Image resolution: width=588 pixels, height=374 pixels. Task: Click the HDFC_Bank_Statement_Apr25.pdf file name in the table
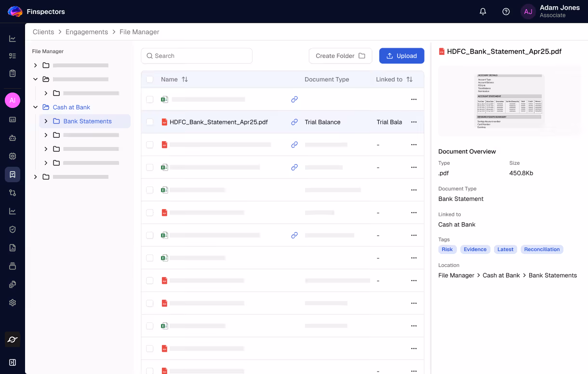point(219,122)
